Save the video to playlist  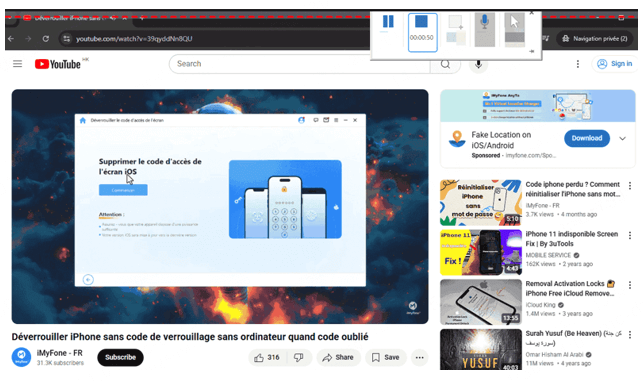click(385, 358)
